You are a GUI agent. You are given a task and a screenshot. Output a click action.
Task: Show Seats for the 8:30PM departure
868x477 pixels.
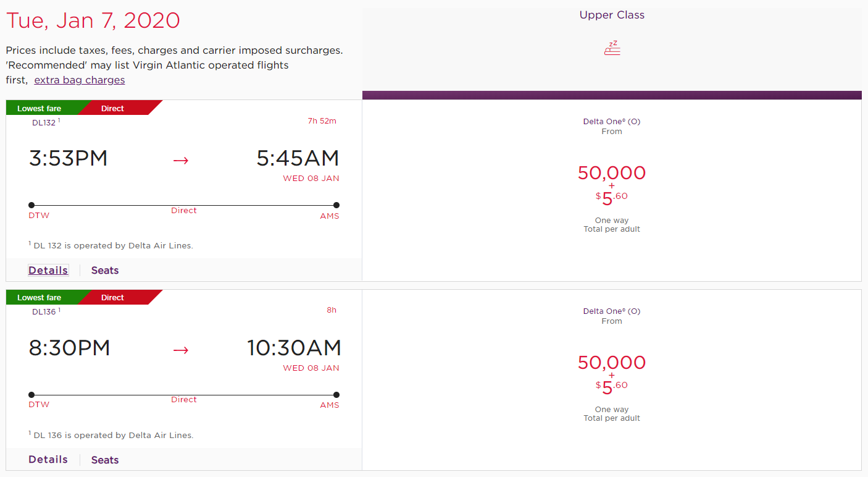105,460
